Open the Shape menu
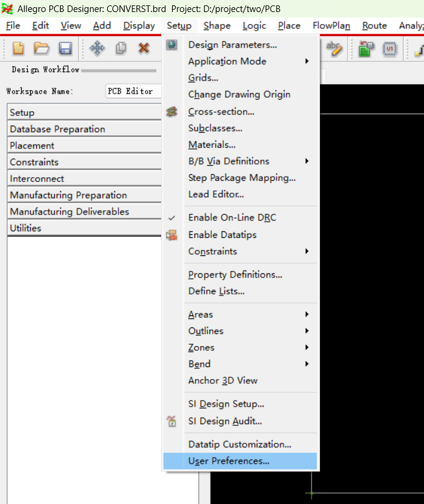Viewport: 424px width, 504px height. coord(217,25)
